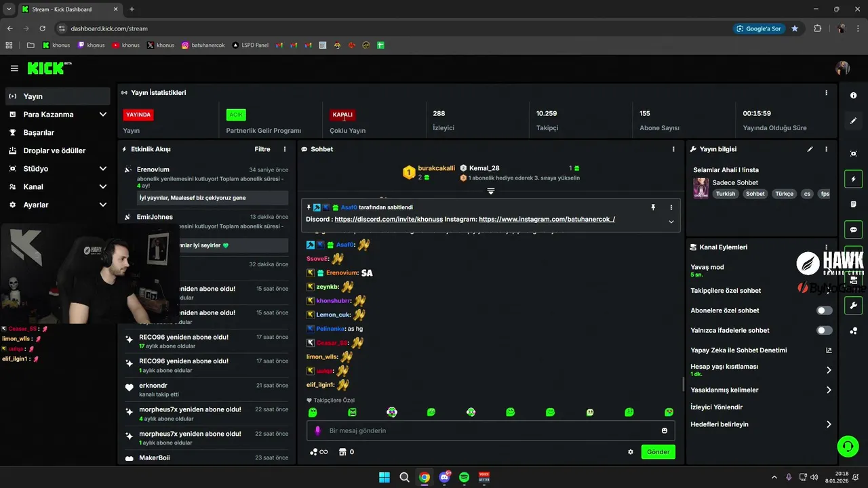Click the chat bubble icon in the right sidebar

point(853,230)
